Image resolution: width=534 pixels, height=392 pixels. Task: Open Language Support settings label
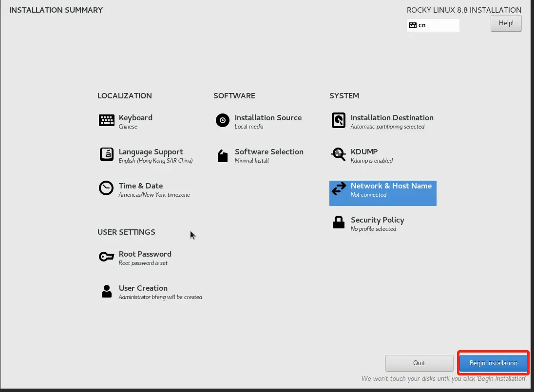pyautogui.click(x=151, y=152)
